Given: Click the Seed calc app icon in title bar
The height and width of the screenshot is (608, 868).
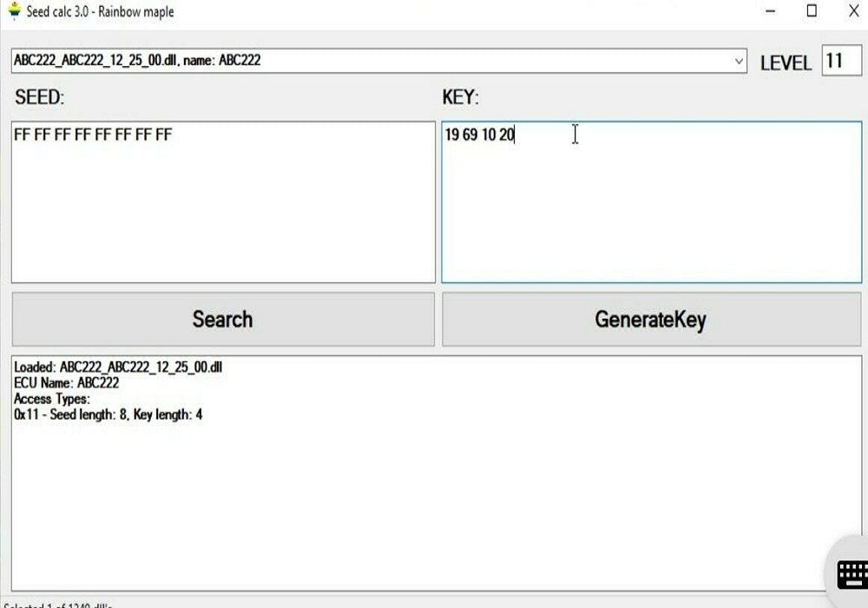Looking at the screenshot, I should tap(13, 11).
